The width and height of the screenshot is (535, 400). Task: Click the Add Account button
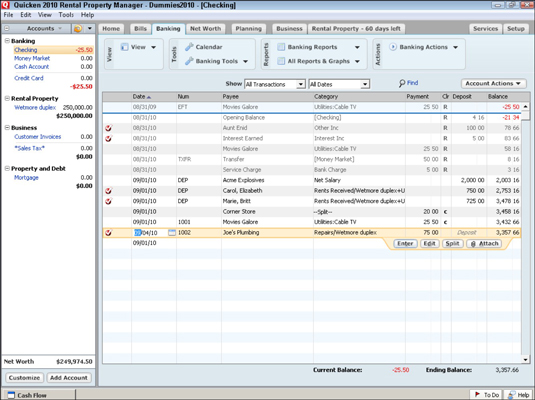[69, 378]
